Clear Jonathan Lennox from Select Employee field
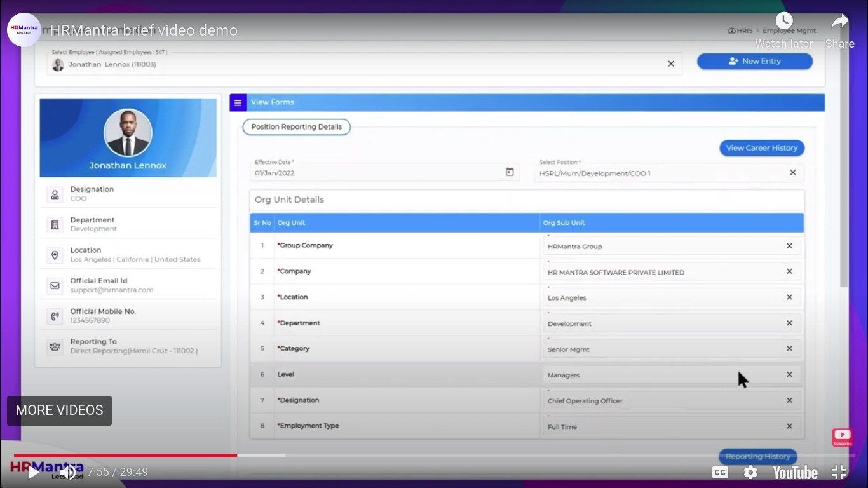Image resolution: width=868 pixels, height=488 pixels. point(671,64)
